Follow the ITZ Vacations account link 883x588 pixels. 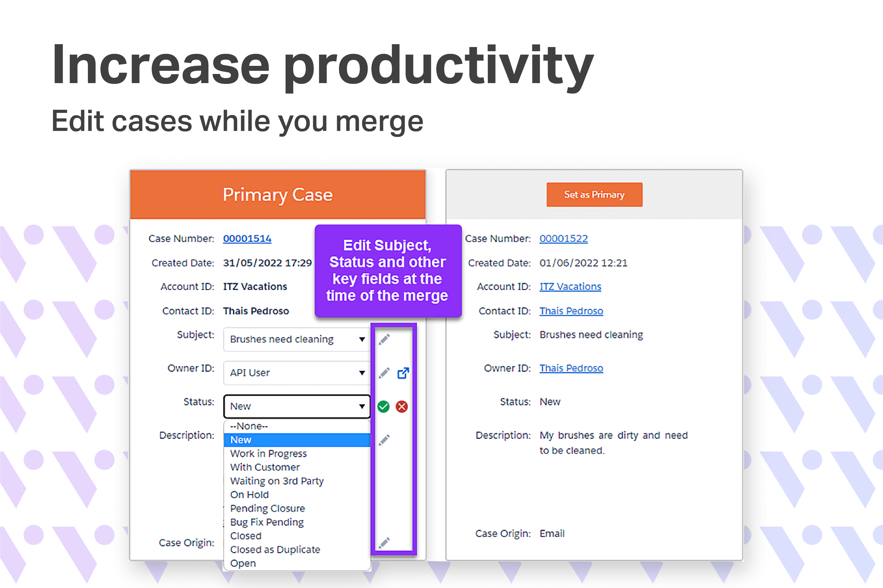pyautogui.click(x=570, y=286)
